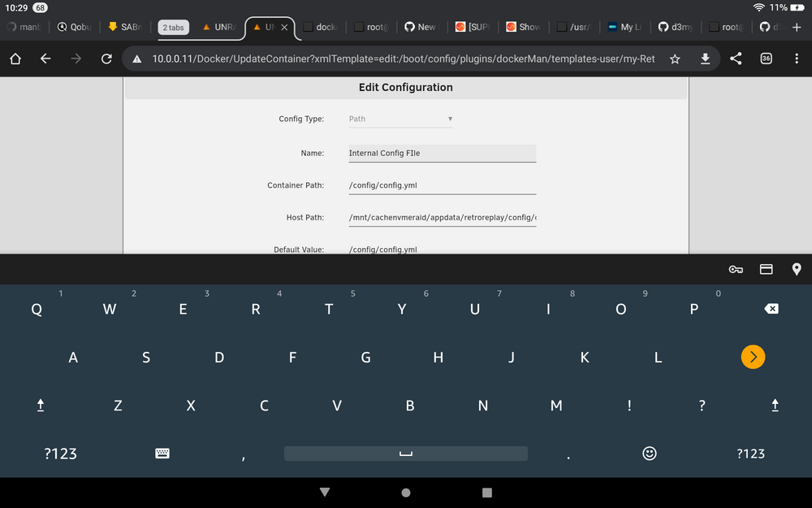
Task: Tap the right shift key
Action: click(775, 406)
